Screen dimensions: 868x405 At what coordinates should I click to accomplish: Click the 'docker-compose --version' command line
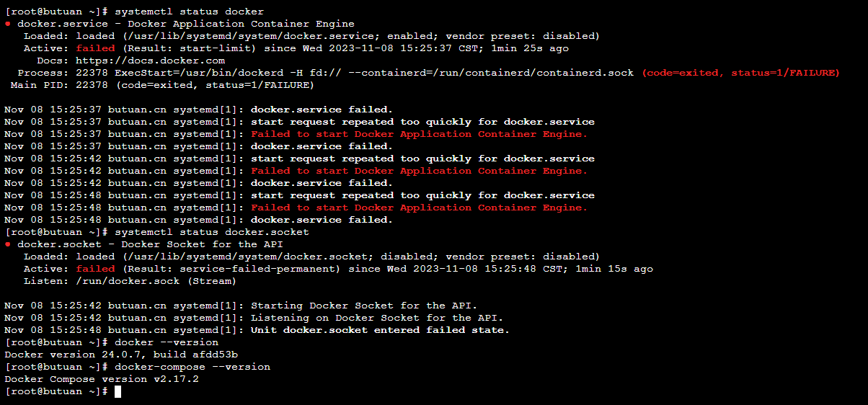click(192, 367)
